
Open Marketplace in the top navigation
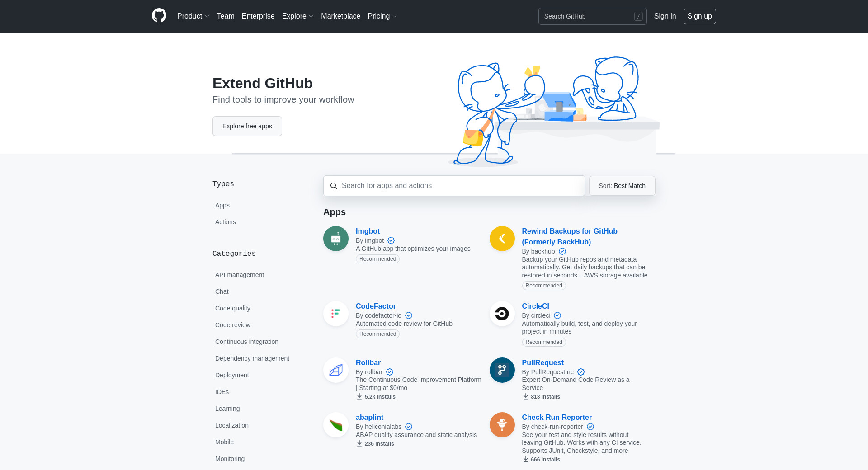coord(340,16)
